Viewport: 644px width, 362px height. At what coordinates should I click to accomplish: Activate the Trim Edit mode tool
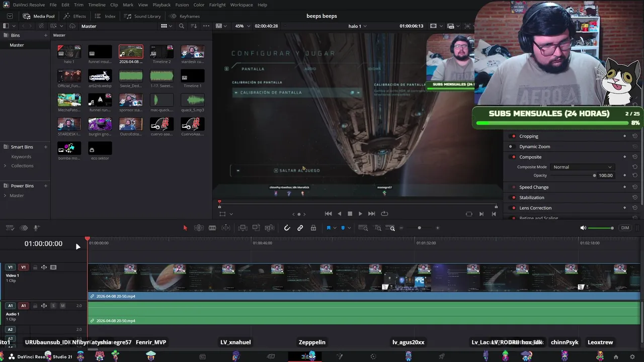(x=199, y=228)
